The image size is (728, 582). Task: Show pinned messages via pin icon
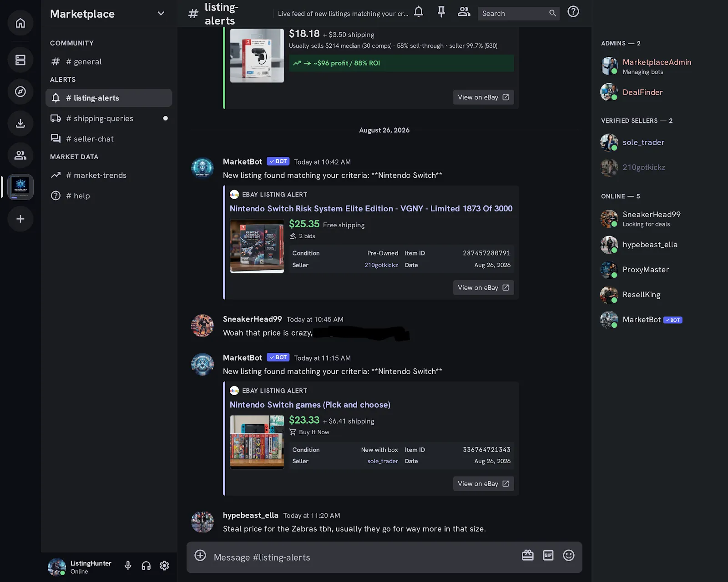tap(441, 12)
